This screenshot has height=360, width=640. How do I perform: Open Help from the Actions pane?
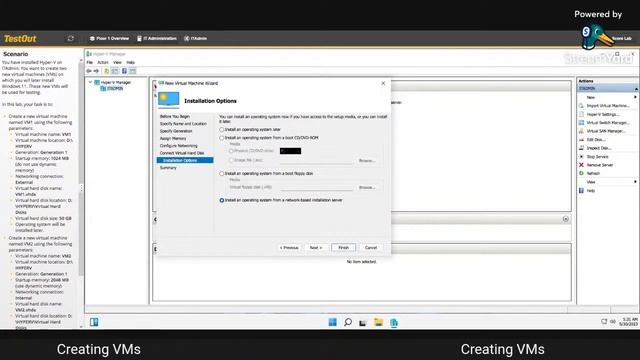590,191
